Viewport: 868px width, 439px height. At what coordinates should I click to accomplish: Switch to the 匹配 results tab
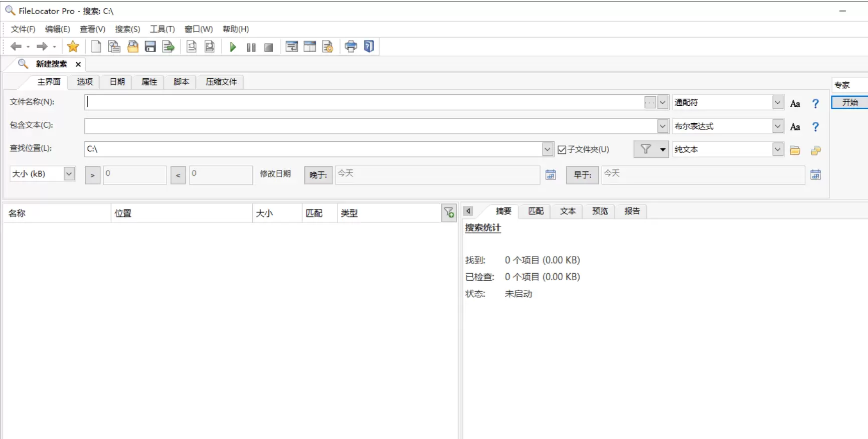[536, 211]
